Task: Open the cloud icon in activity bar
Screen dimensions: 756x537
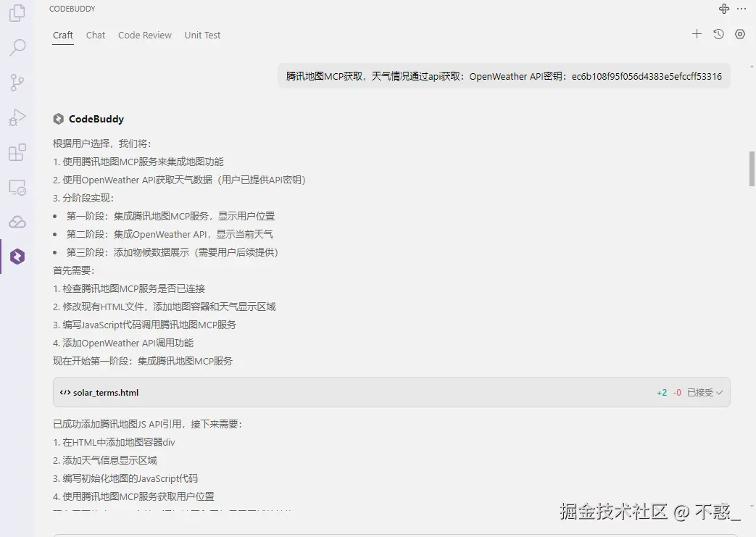Action: [17, 222]
